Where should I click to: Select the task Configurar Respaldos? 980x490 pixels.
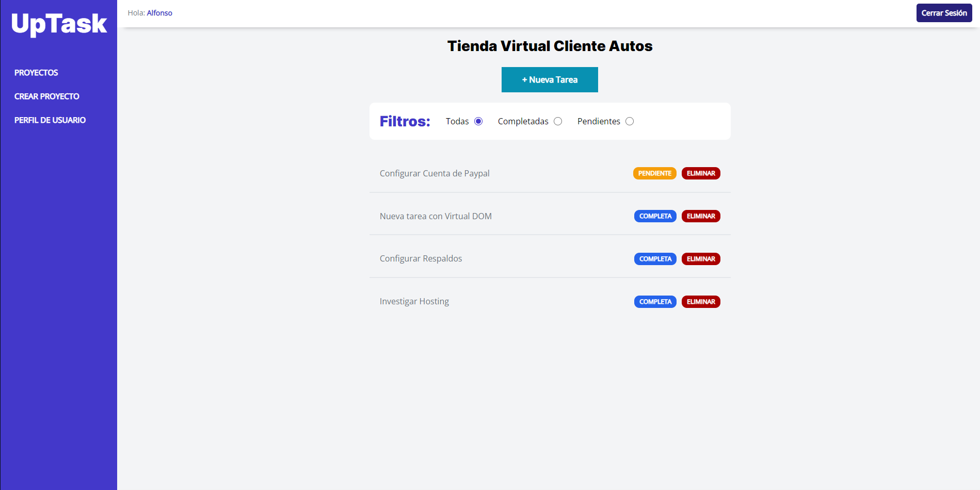pos(421,258)
